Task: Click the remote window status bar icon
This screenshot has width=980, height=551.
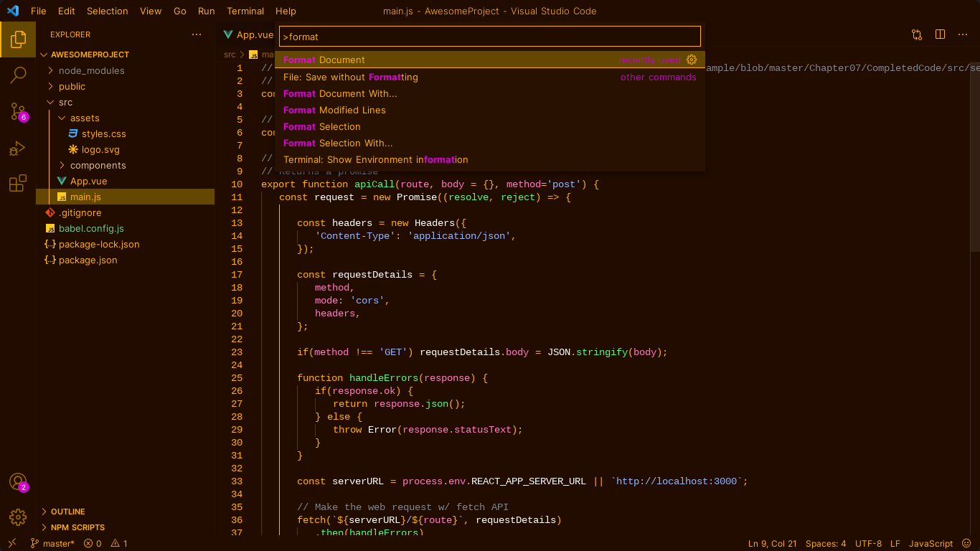Action: pyautogui.click(x=12, y=543)
